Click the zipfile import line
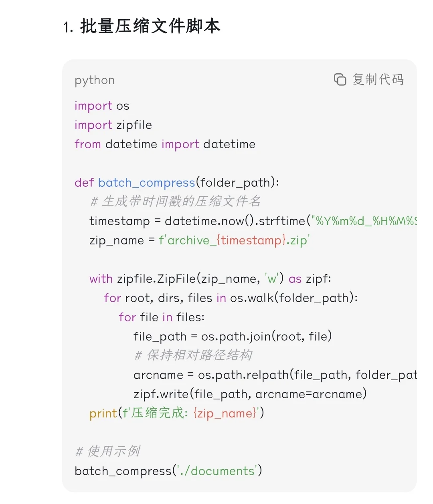 [x=113, y=125]
